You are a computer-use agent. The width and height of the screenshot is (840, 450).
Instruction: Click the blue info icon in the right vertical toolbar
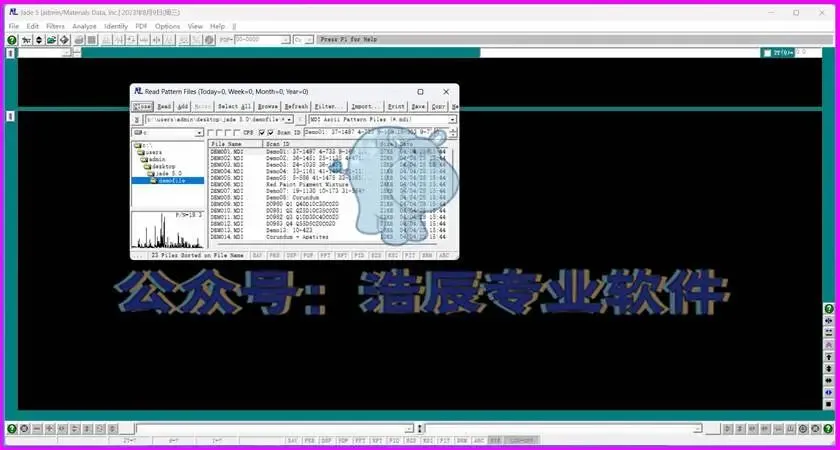[x=829, y=392]
